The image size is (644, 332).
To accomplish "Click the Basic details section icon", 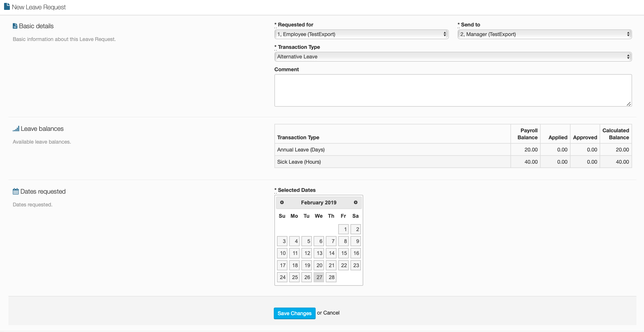I will point(15,26).
